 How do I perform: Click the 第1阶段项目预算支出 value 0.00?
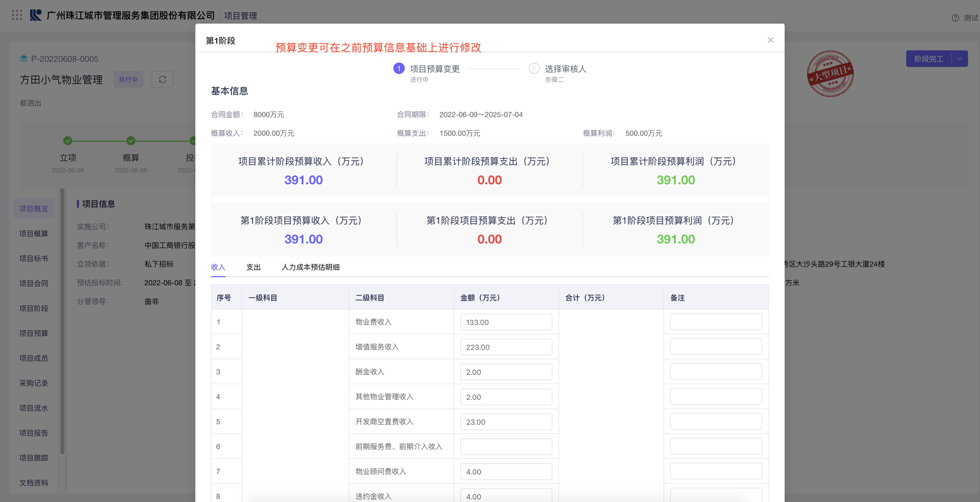click(x=489, y=239)
